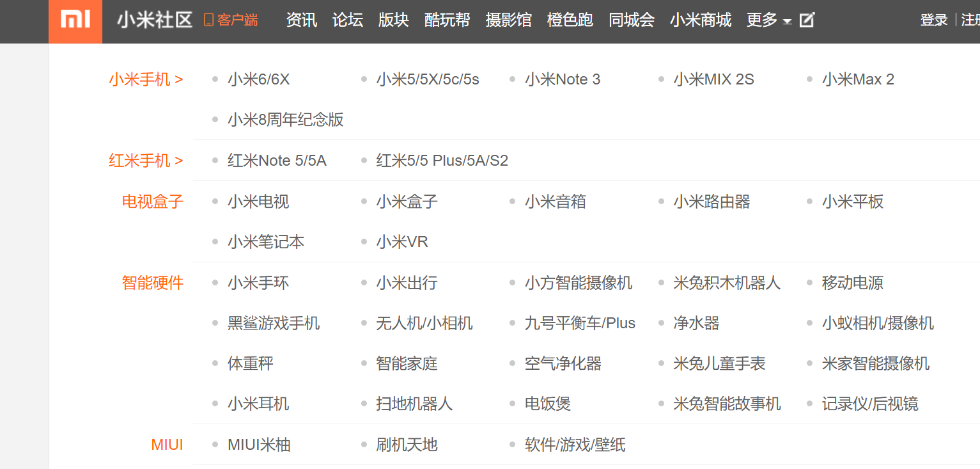Open the 小米平板 board
This screenshot has width=980, height=469.
853,202
